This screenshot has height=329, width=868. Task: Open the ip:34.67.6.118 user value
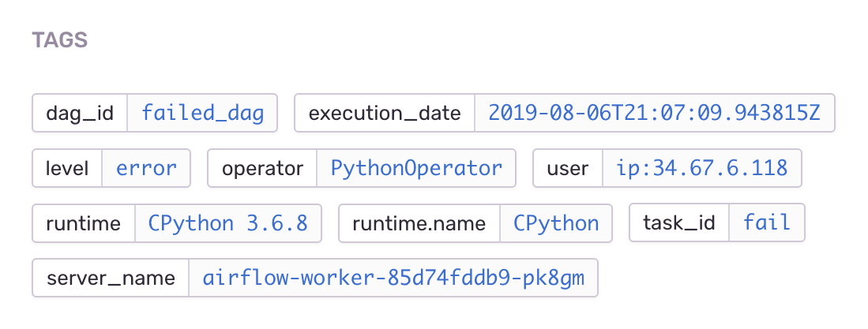[x=702, y=168]
